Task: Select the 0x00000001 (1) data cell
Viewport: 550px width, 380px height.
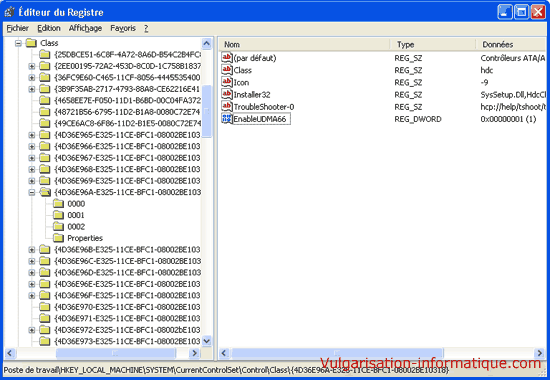Action: coord(508,119)
